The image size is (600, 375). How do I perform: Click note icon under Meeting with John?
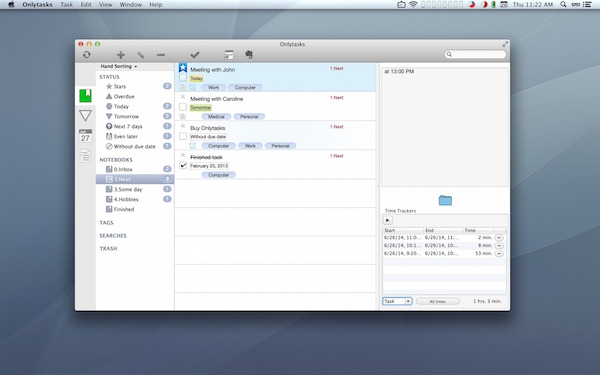click(x=183, y=87)
